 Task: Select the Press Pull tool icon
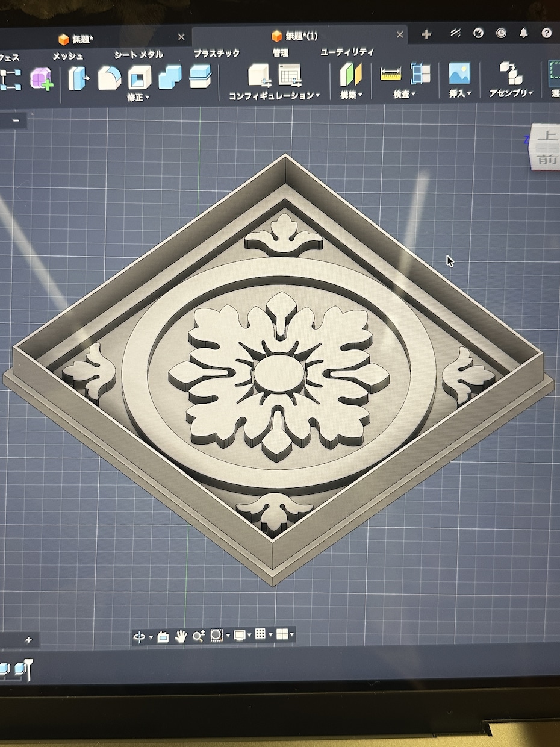[78, 78]
